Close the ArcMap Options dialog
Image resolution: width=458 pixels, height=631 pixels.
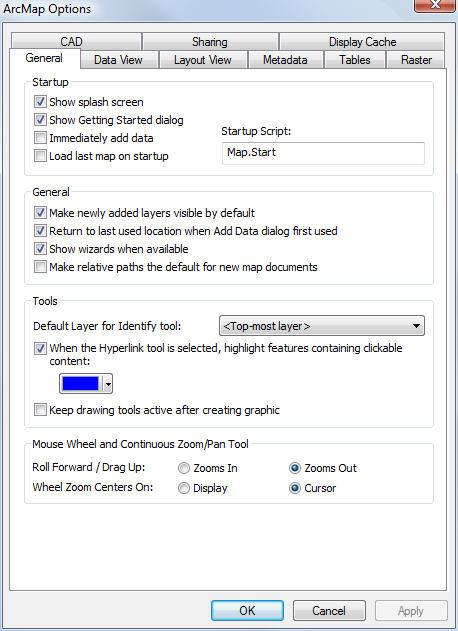point(435,5)
